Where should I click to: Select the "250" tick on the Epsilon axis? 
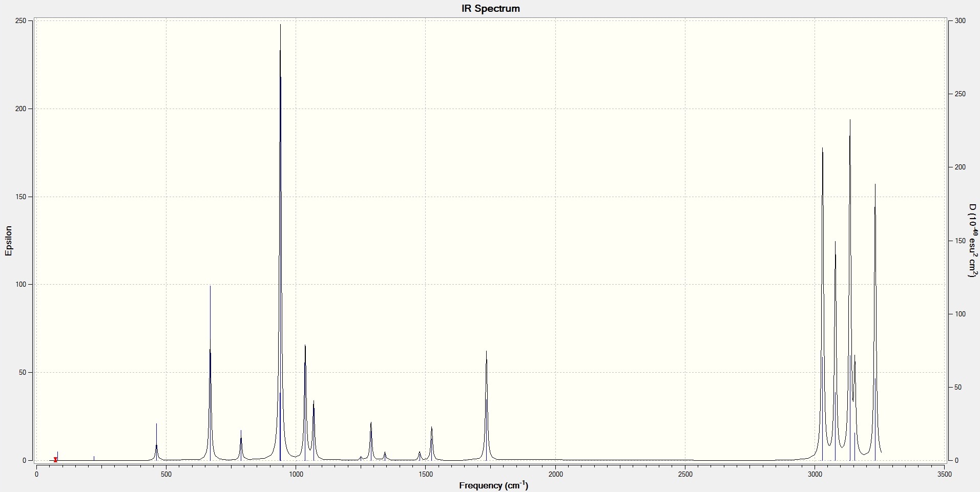point(20,21)
